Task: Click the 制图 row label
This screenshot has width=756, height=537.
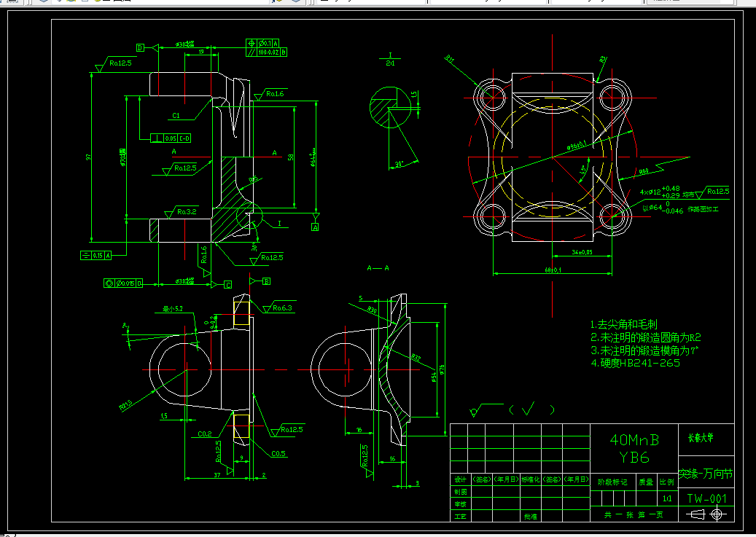Action: click(461, 492)
